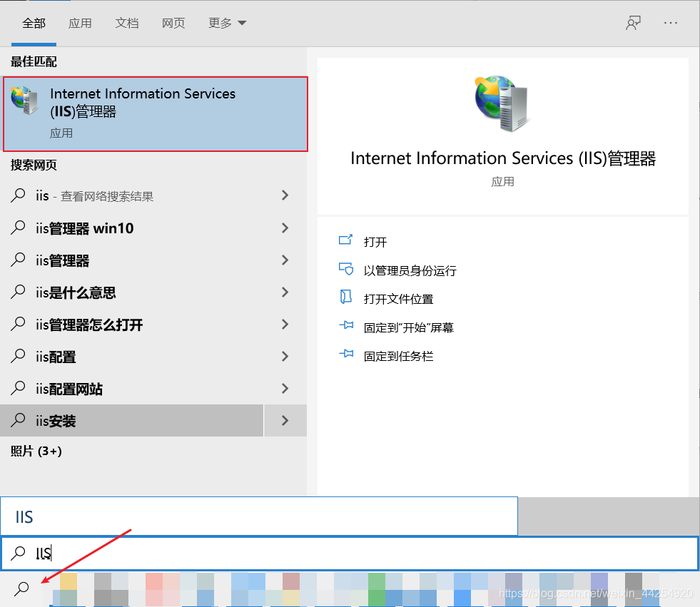Expand arrow for iis管理器怎么打开 suggestion

pos(285,324)
